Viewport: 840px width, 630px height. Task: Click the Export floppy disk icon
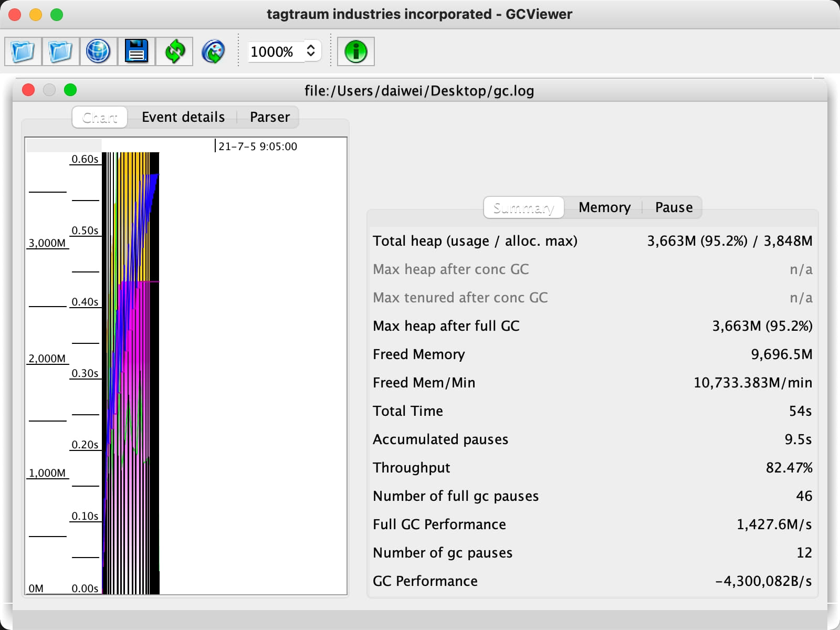[x=136, y=51]
